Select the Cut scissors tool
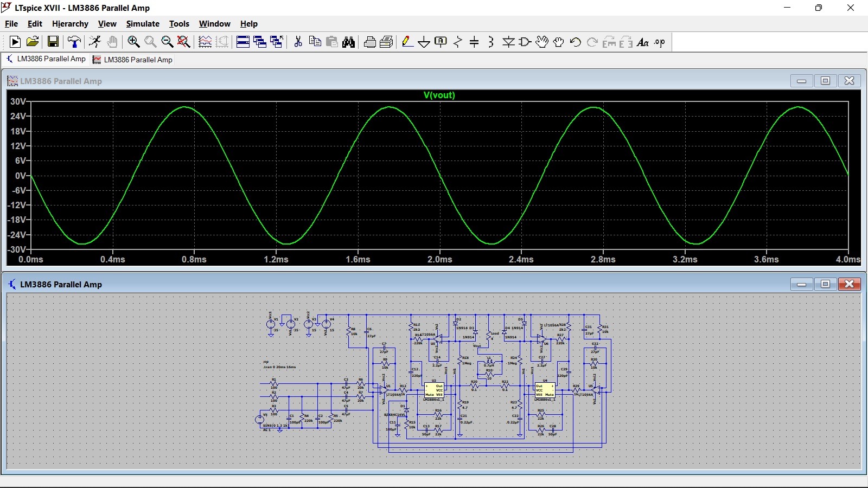This screenshot has width=868, height=488. (x=298, y=42)
